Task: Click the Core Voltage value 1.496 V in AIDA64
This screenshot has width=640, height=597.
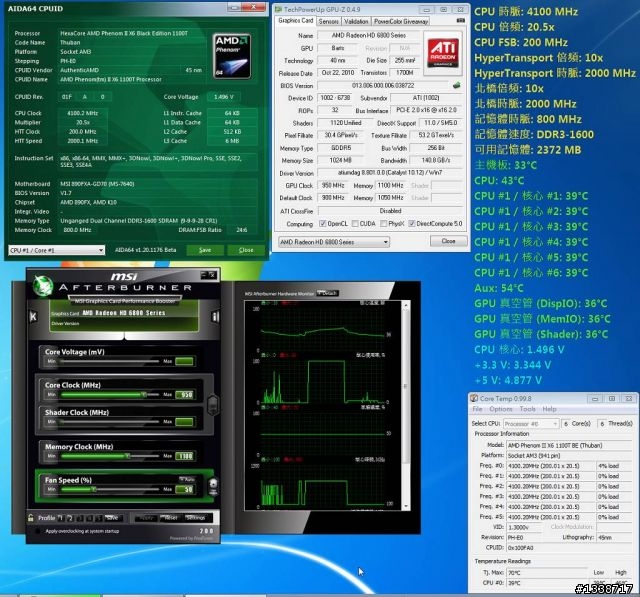Action: click(224, 97)
